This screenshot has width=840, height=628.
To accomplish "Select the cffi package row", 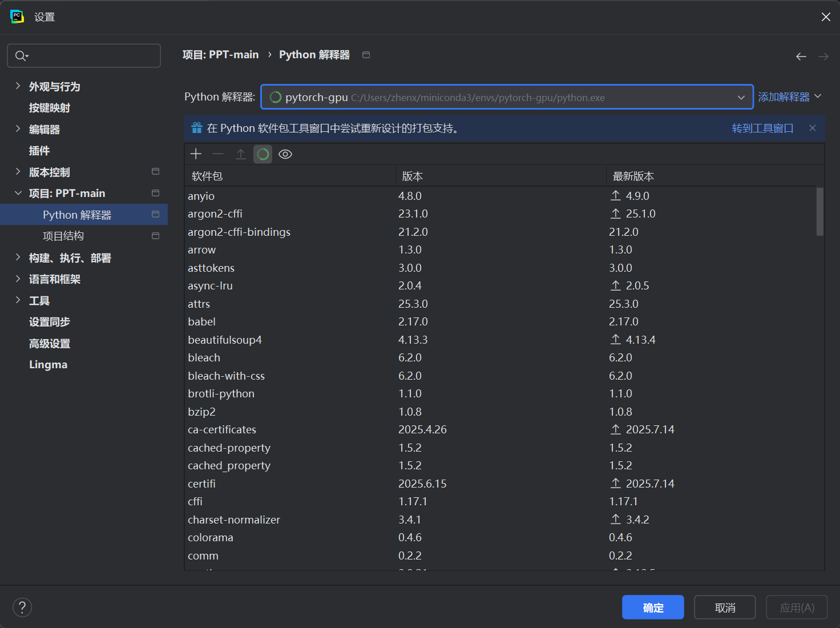I will click(x=500, y=501).
